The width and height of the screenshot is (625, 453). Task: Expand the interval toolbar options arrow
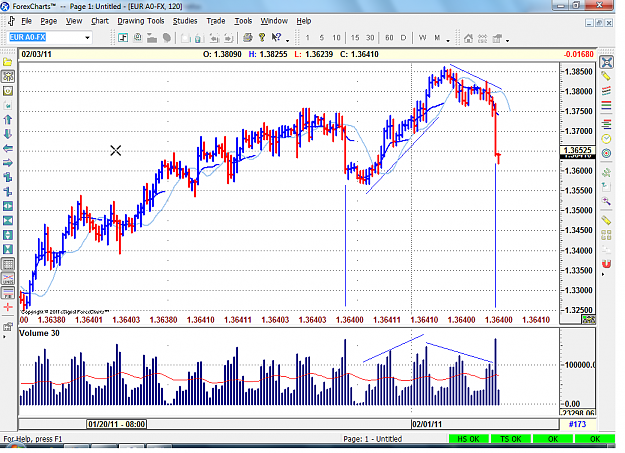tap(448, 40)
